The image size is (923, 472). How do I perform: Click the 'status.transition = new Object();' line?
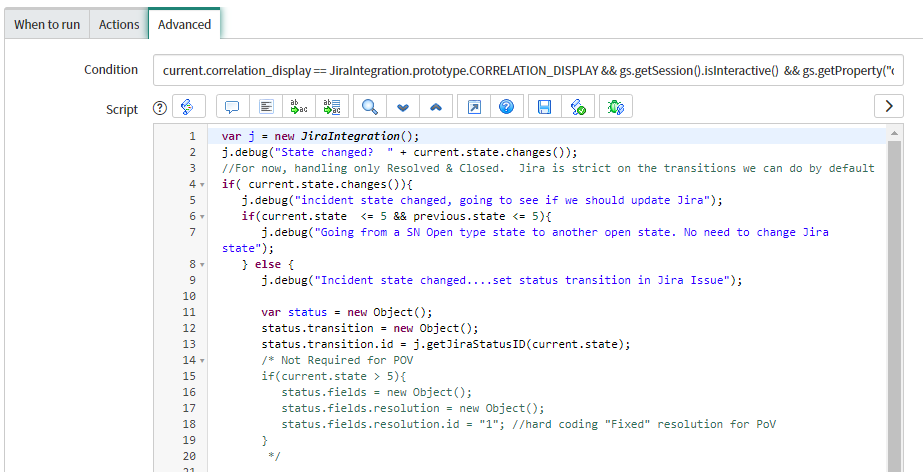pyautogui.click(x=370, y=328)
